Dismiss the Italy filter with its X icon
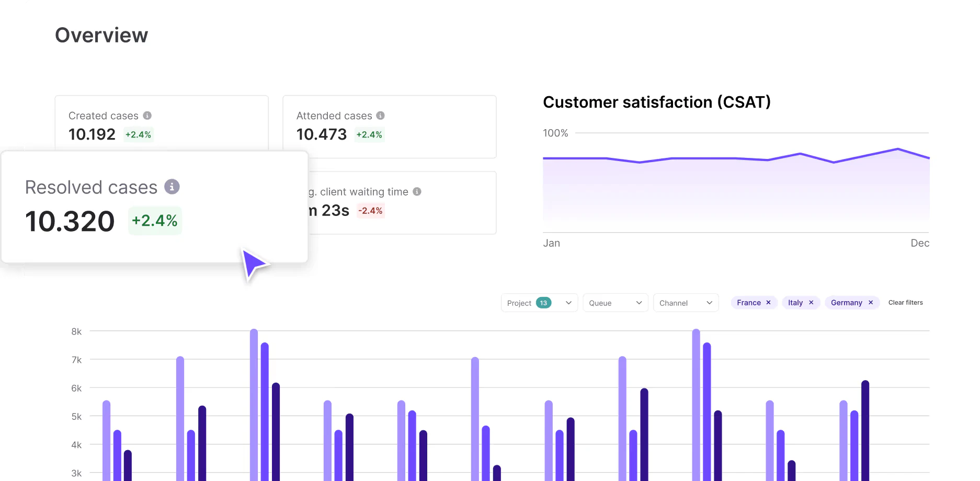980x481 pixels. (811, 302)
